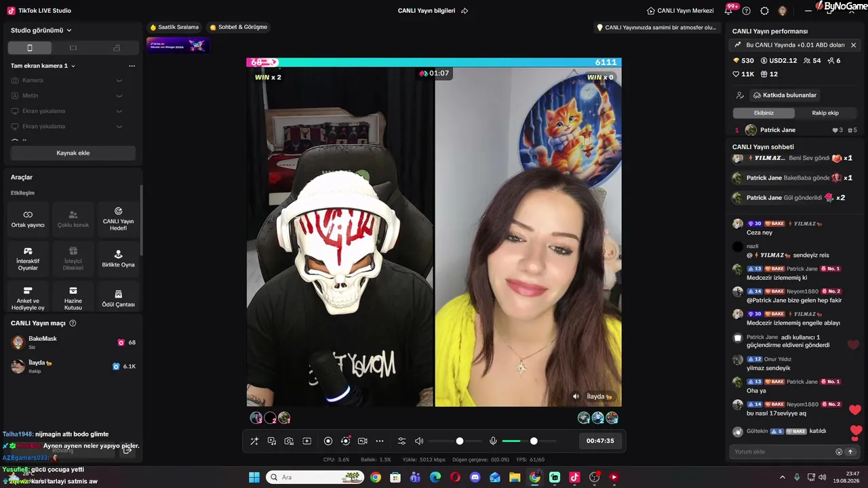Open the Sohbet & Görüşme tab
Screen dimensions: 868x488
[x=239, y=27]
